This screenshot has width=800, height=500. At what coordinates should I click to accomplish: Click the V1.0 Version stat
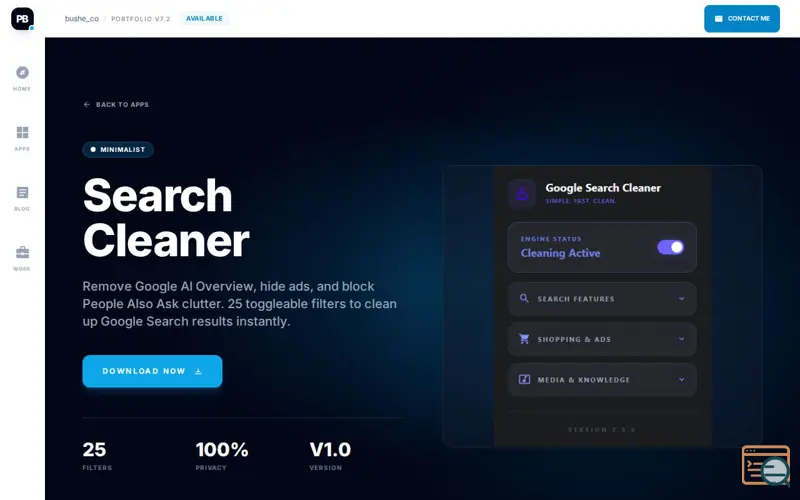pyautogui.click(x=330, y=456)
